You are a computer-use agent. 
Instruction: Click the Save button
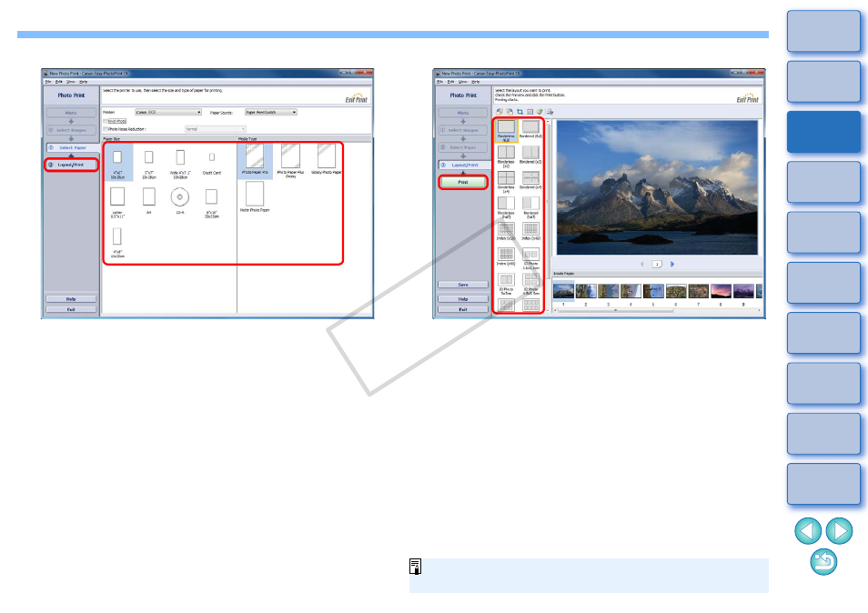[463, 285]
